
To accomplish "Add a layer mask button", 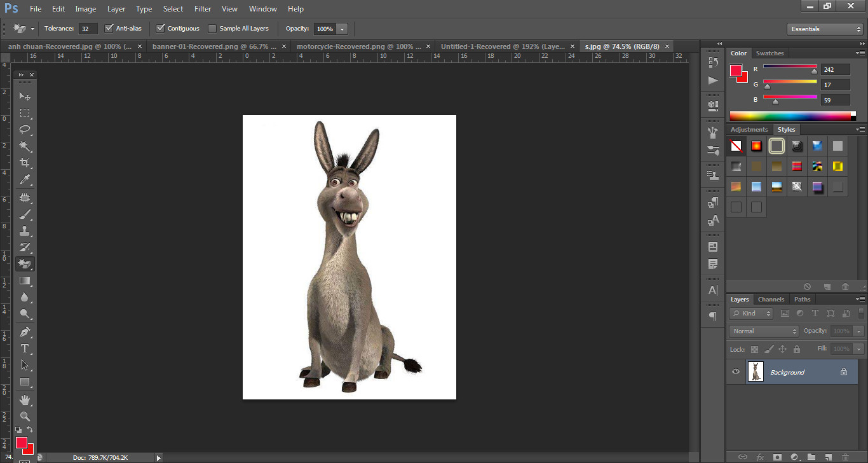I will pos(777,457).
